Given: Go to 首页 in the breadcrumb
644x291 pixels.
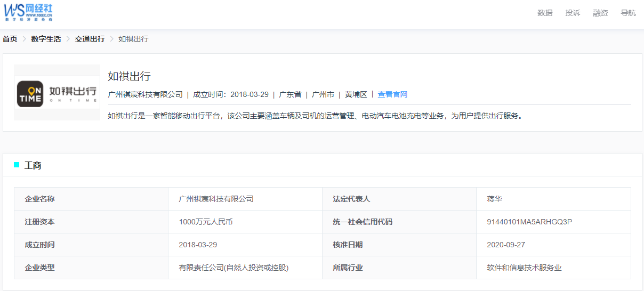Looking at the screenshot, I should (x=10, y=39).
